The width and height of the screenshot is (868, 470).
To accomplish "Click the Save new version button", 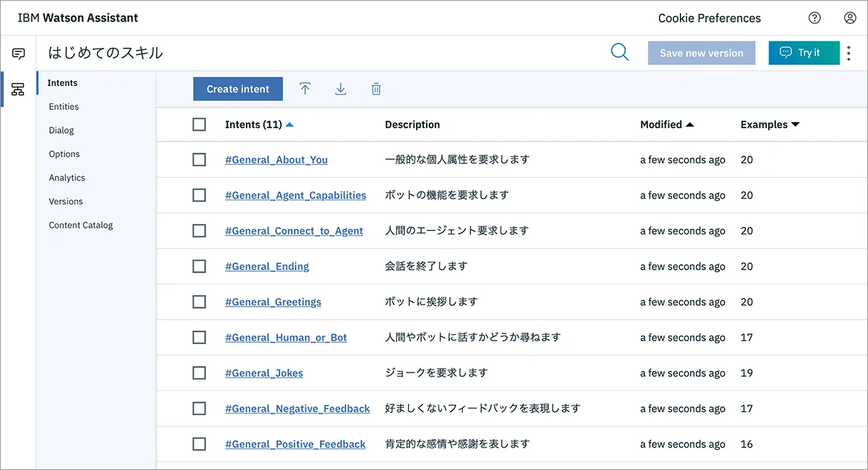I will (x=702, y=53).
